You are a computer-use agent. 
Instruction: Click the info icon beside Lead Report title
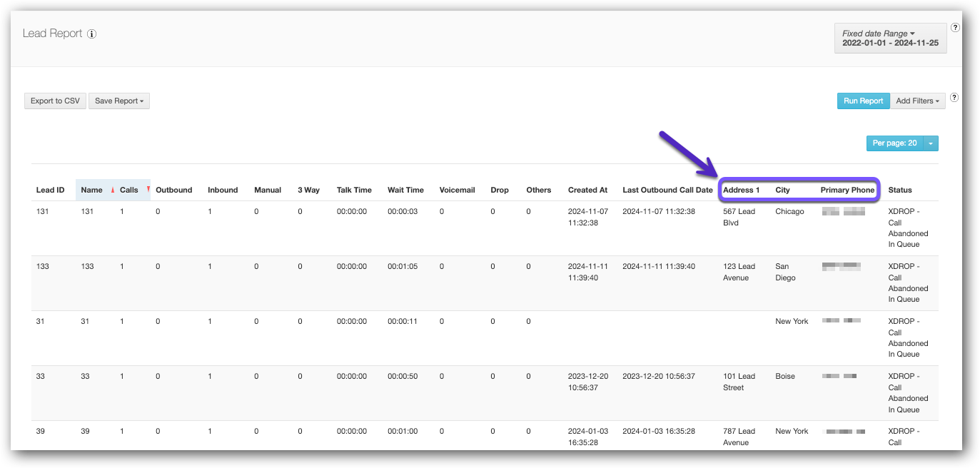(93, 34)
